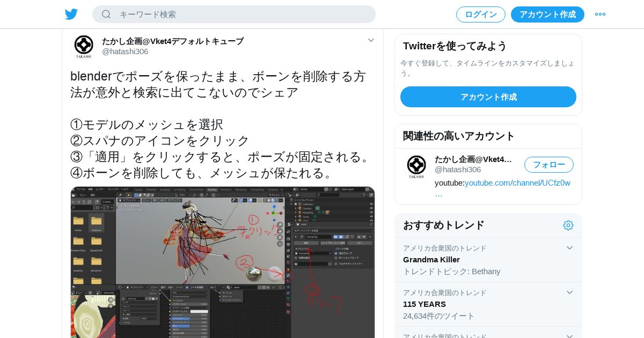This screenshot has width=644, height=338.
Task: Open the tweet author's TAKASHI avatar
Action: point(84,47)
